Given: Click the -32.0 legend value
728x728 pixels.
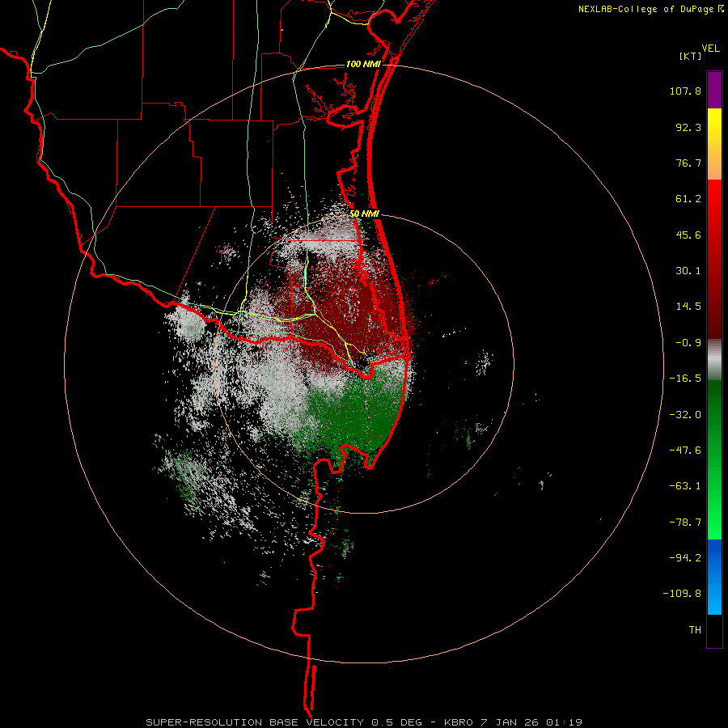Looking at the screenshot, I should (x=685, y=415).
